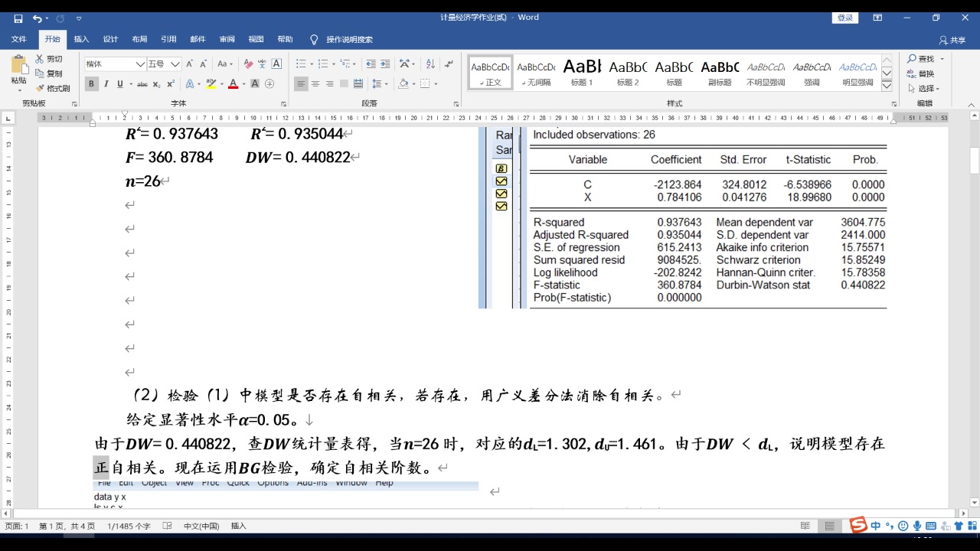Insert an enclosed character with the circled 字 icon

269,84
